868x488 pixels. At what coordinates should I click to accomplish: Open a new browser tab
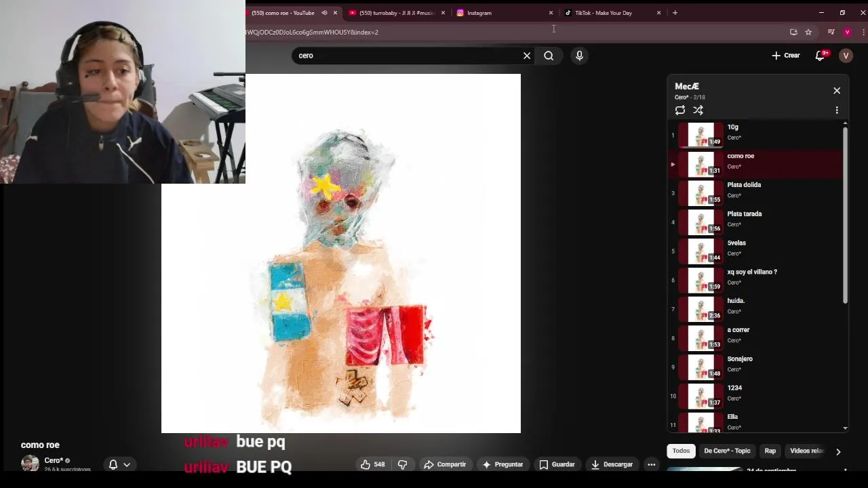coord(675,13)
